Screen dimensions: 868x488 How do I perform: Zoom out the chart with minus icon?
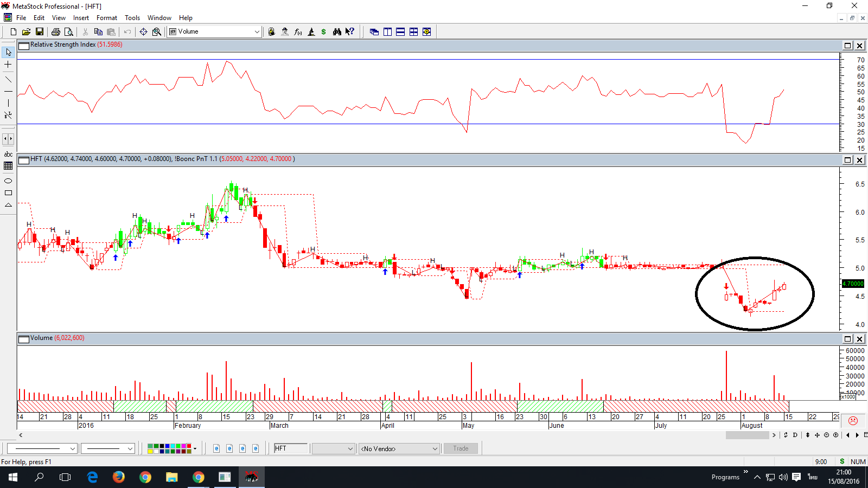pyautogui.click(x=827, y=435)
